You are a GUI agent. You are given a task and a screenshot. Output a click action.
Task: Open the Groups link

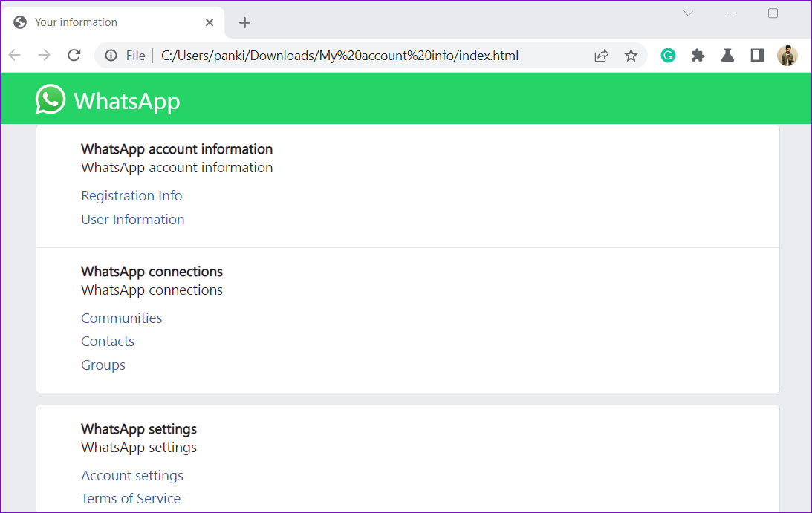103,365
